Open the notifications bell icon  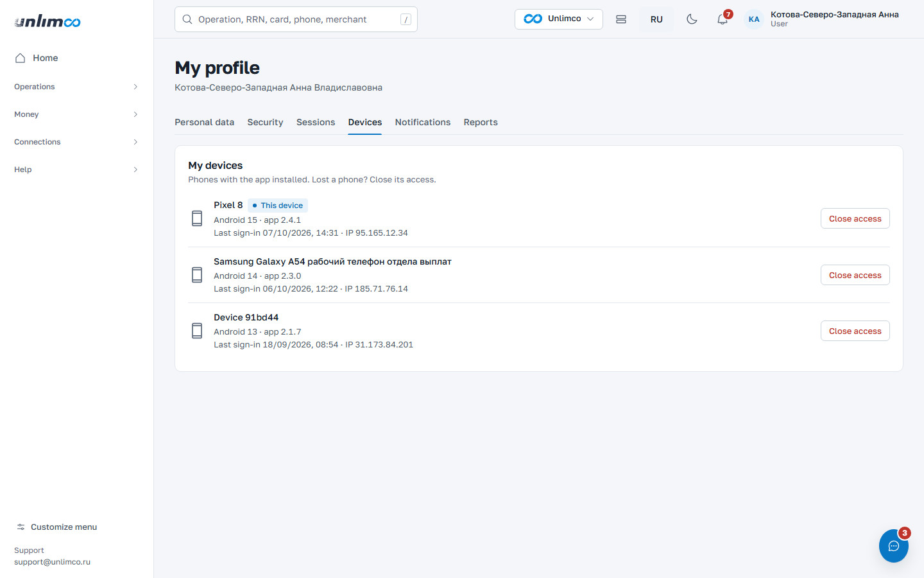point(723,19)
